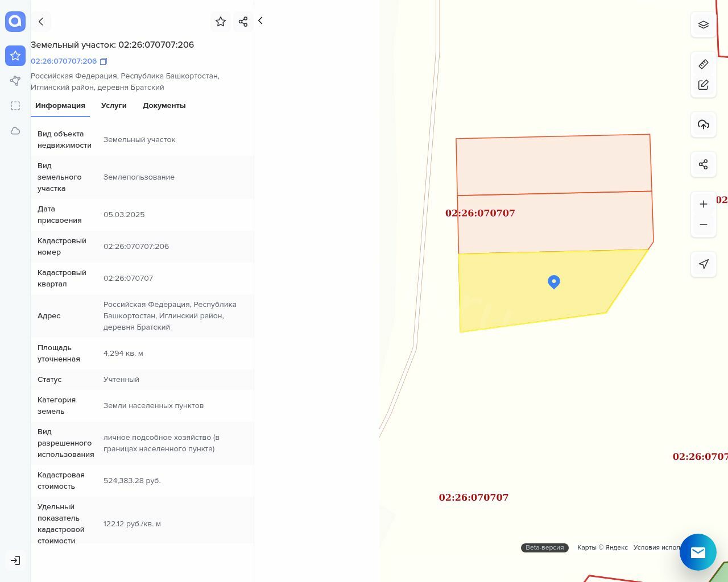The width and height of the screenshot is (728, 582).
Task: Click the Категория земель row label
Action: (56, 406)
